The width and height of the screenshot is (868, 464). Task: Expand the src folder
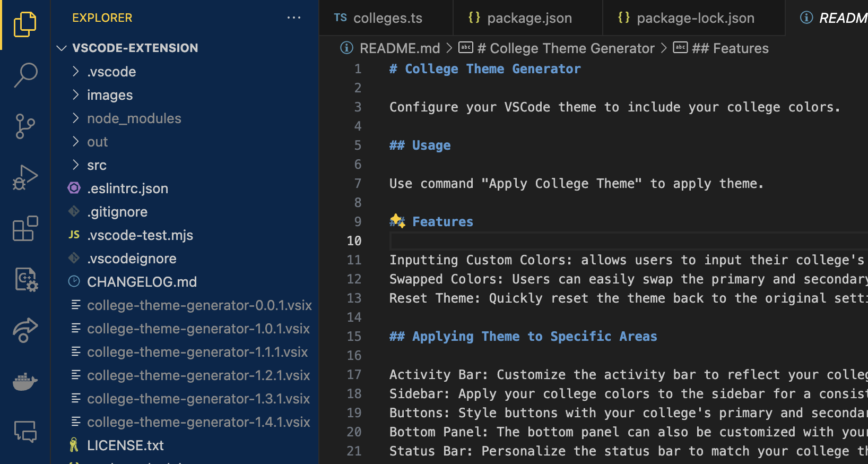click(x=76, y=165)
